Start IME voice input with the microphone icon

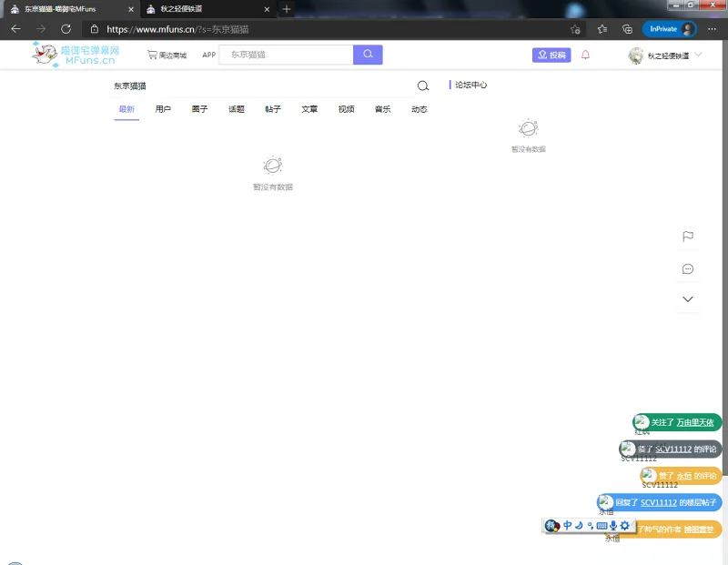click(x=613, y=526)
